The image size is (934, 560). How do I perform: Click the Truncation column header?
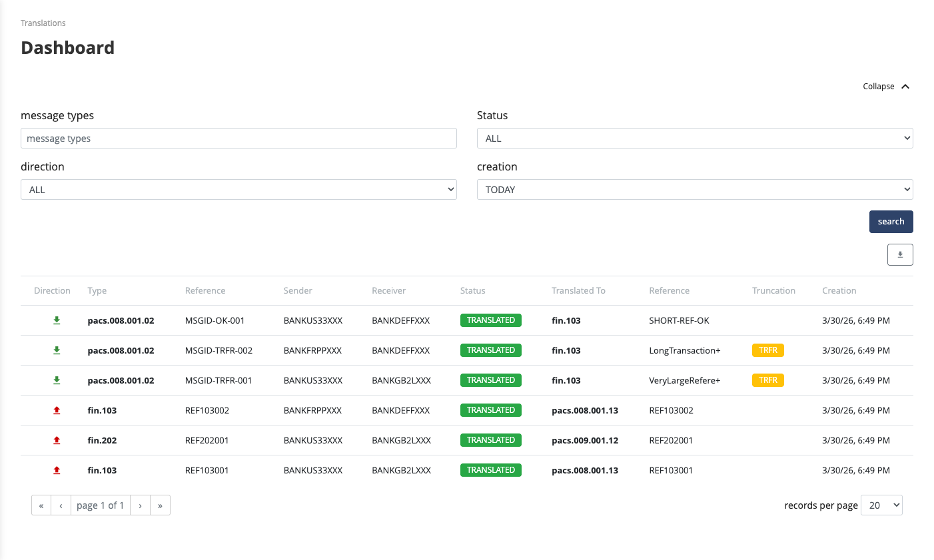click(773, 291)
